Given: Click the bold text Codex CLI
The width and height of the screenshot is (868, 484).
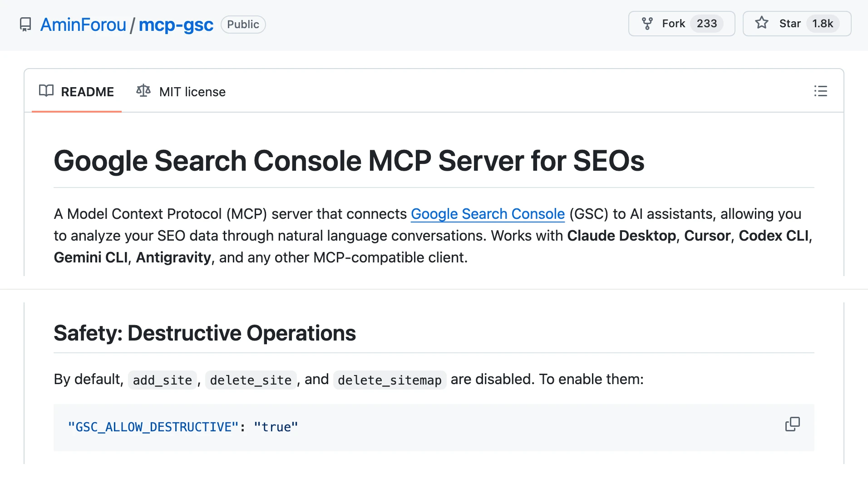Looking at the screenshot, I should [x=774, y=236].
